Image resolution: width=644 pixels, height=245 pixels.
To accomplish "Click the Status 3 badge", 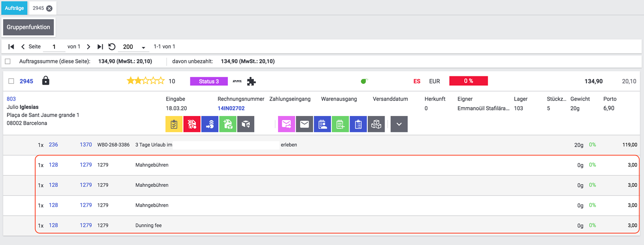I will coord(209,81).
